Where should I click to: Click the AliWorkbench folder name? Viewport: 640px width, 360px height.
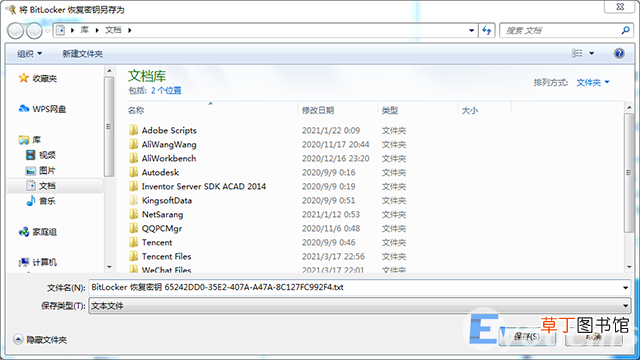pos(169,158)
